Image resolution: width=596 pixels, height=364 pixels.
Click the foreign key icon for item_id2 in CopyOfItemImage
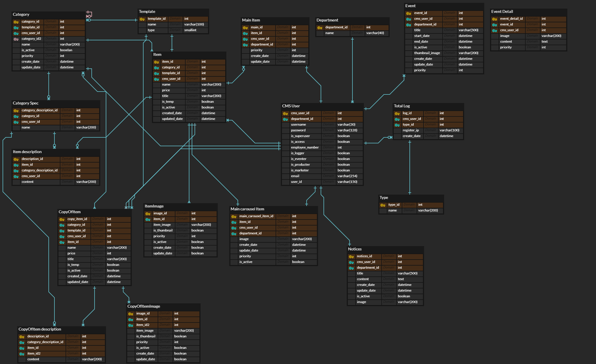(131, 325)
